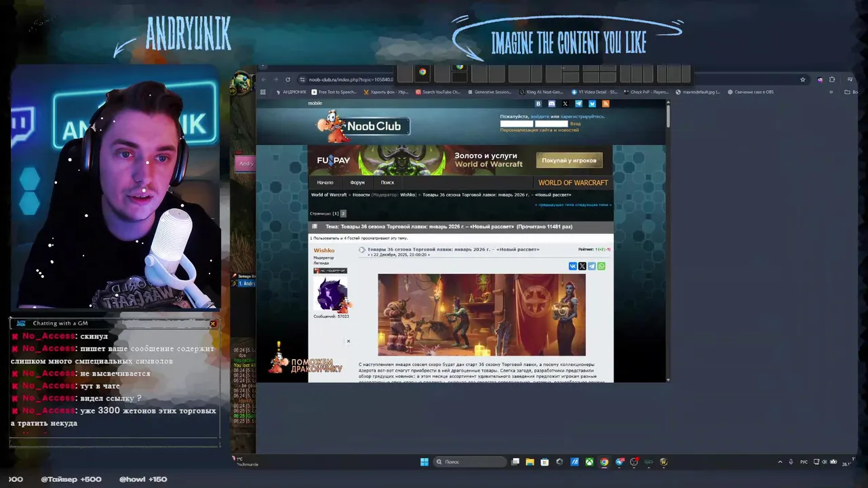Viewport: 868px width, 488px height.
Task: Click the 'Покупай у игроков' banner button
Action: tap(569, 161)
